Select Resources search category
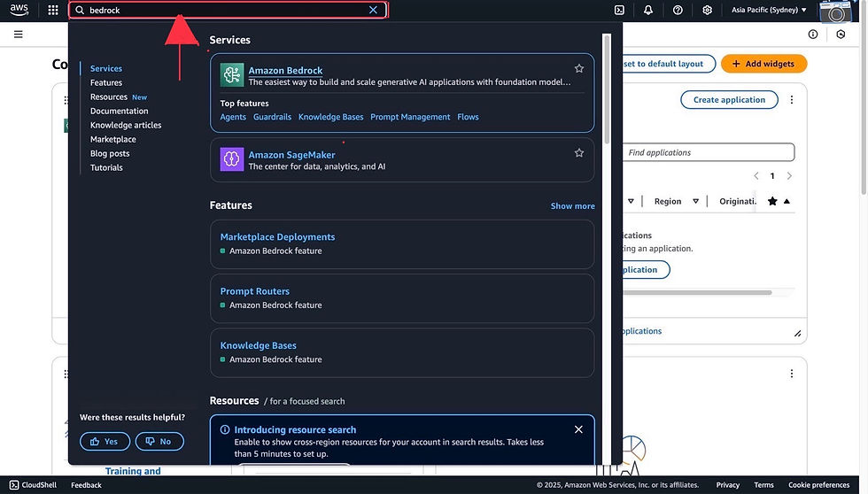The width and height of the screenshot is (868, 494). pyautogui.click(x=109, y=96)
